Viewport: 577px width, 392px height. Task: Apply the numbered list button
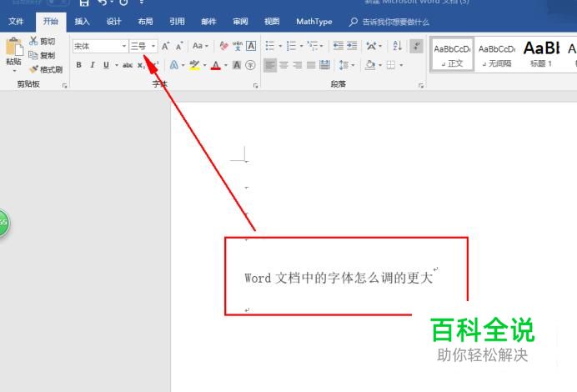291,46
